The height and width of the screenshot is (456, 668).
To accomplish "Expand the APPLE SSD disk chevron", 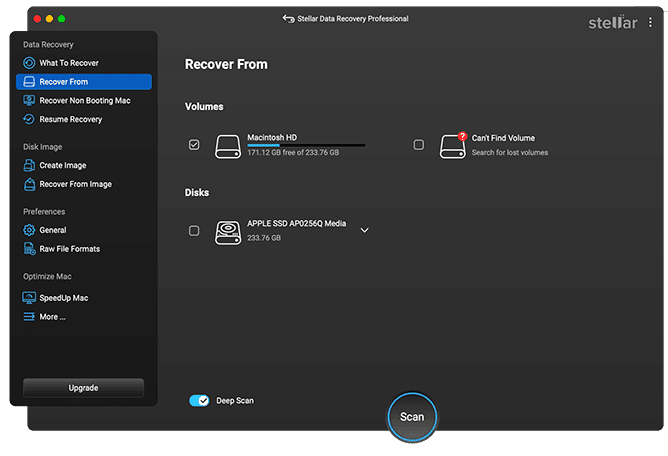I will pos(364,231).
